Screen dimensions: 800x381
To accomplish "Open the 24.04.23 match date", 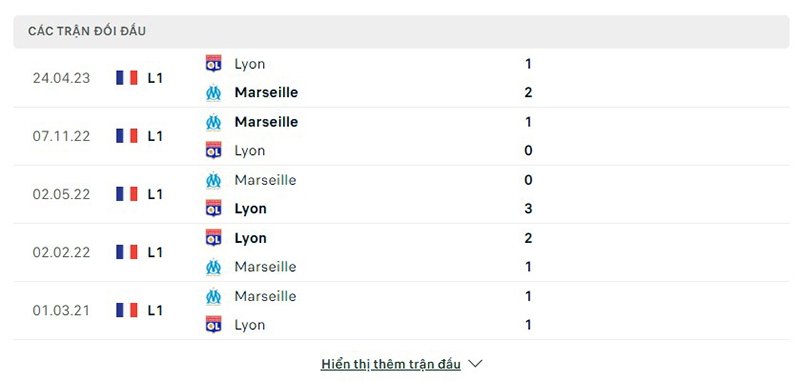I will [x=61, y=78].
